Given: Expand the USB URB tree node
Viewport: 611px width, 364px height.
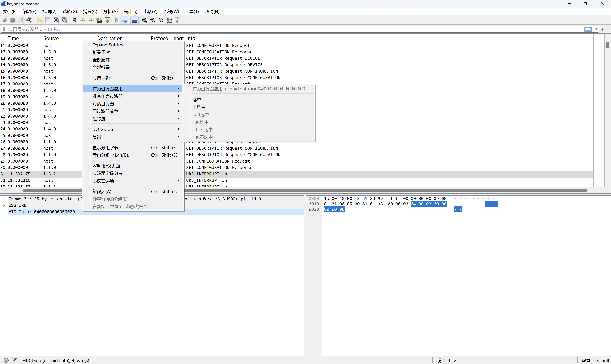Looking at the screenshot, I should coord(4,205).
